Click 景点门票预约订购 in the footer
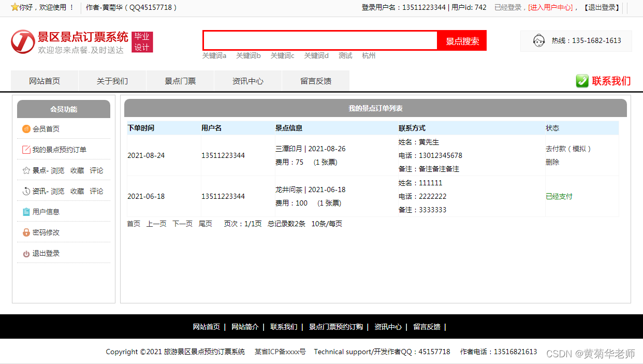Viewport: 643px width, 364px height. 336,327
